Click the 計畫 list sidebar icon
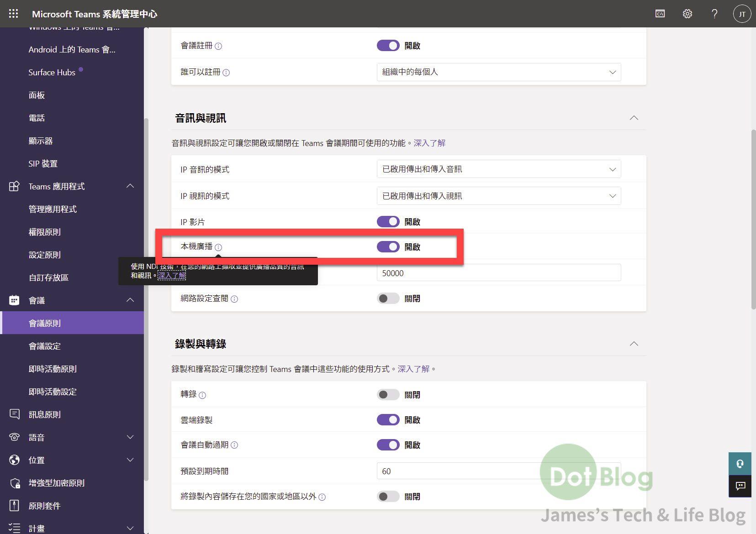756x534 pixels. coord(14,528)
